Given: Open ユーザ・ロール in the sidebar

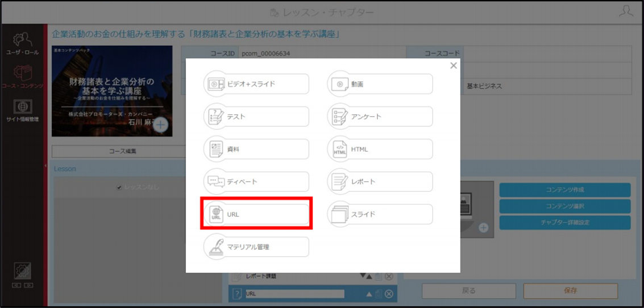Looking at the screenshot, I should point(23,44).
